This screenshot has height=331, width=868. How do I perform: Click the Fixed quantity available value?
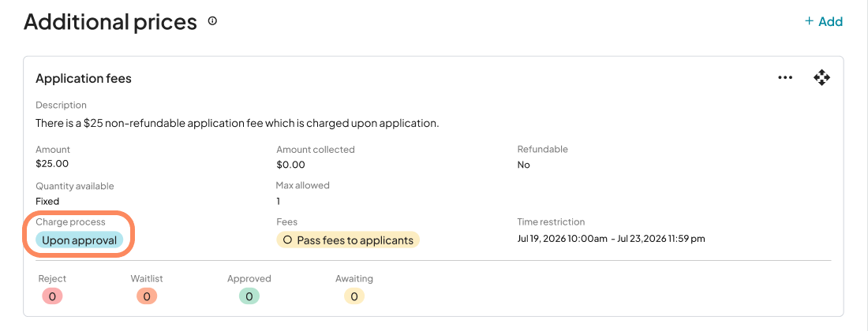click(47, 201)
